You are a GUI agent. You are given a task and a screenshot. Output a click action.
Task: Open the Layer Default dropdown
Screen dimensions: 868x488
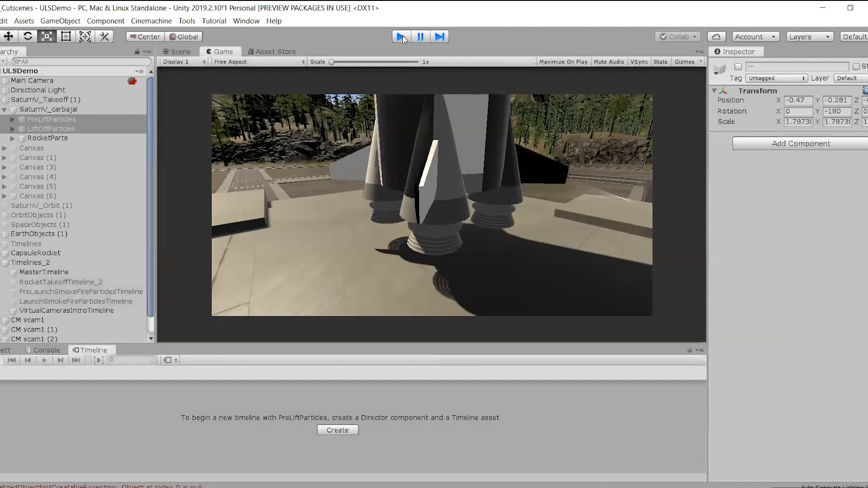click(850, 78)
